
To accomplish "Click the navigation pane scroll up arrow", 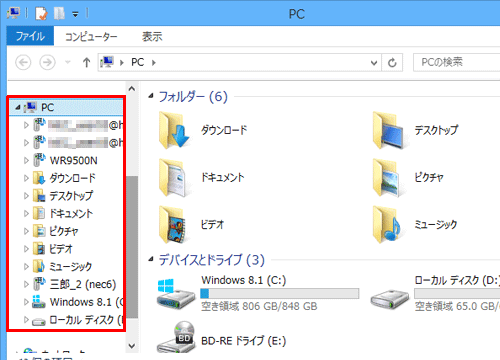I will [x=132, y=89].
